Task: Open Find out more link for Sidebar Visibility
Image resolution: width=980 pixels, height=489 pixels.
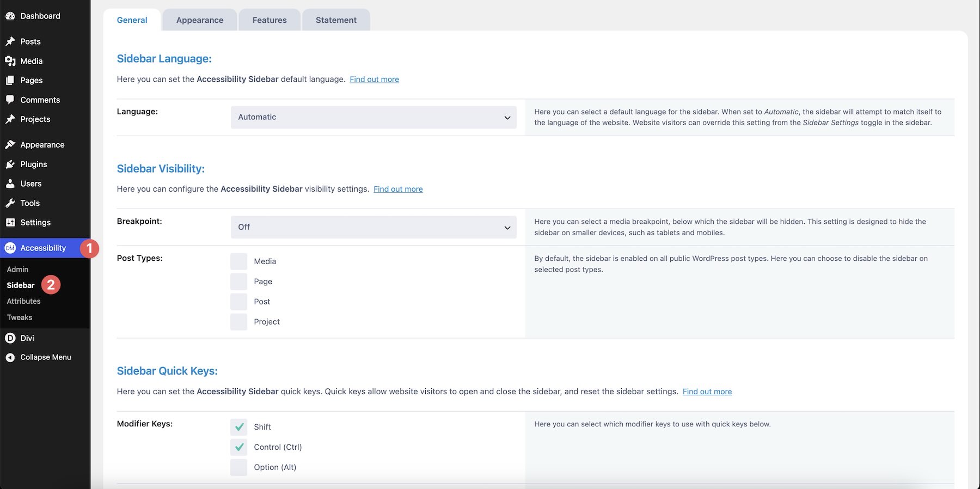Action: coord(398,190)
